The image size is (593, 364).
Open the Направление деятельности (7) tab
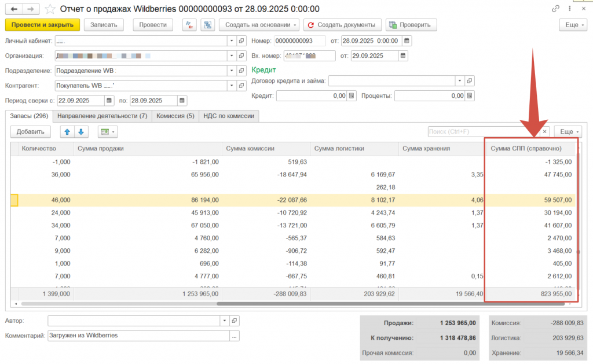coord(102,116)
